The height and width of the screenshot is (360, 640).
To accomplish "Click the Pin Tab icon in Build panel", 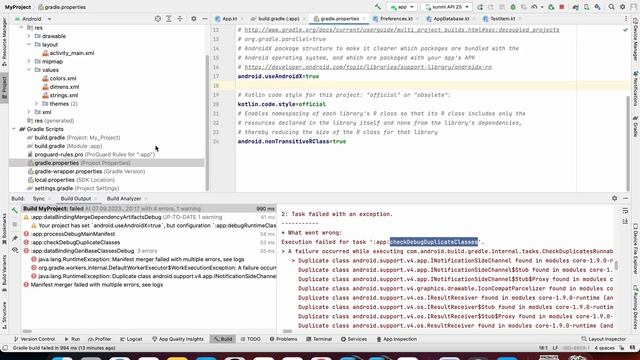I will [x=15, y=238].
